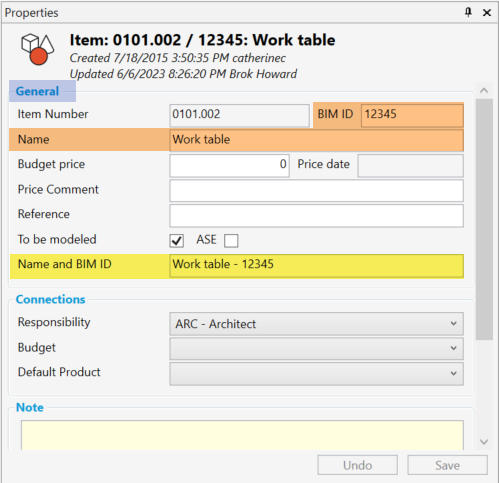Expand the Budget dropdown
The image size is (499, 483).
[x=316, y=348]
